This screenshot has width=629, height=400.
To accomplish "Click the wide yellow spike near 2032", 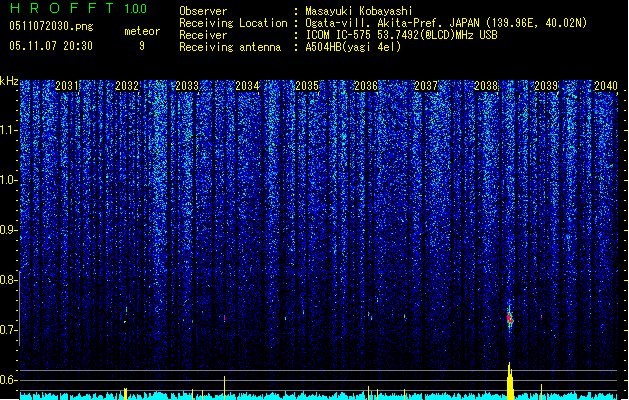I will click(126, 394).
